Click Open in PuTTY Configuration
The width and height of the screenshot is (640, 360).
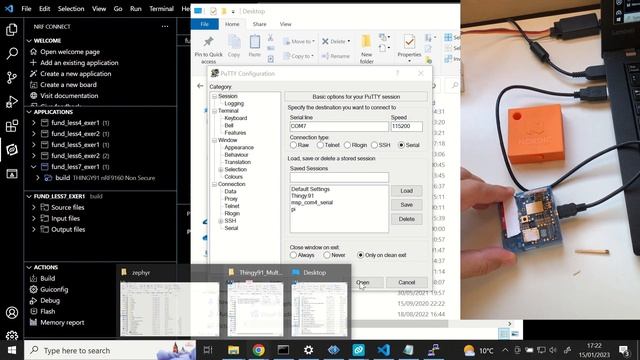click(x=362, y=282)
